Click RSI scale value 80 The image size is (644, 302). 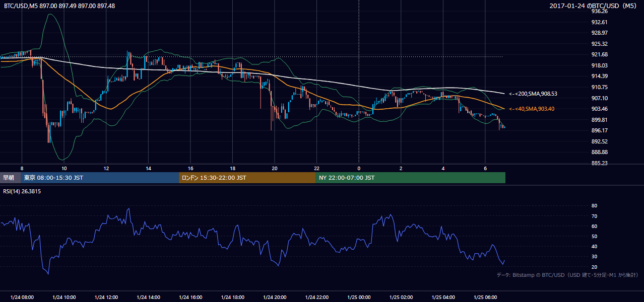(594, 206)
